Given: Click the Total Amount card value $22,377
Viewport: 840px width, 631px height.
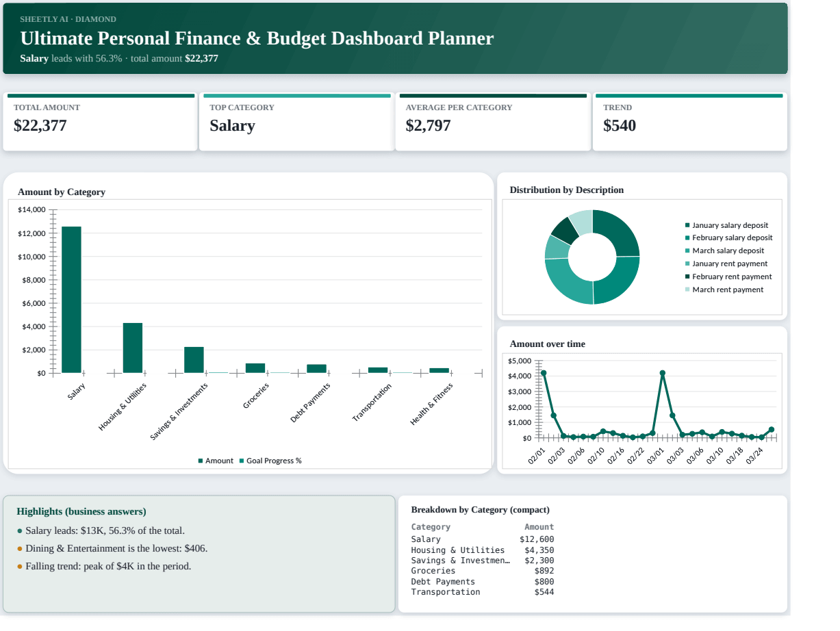Looking at the screenshot, I should point(40,126).
